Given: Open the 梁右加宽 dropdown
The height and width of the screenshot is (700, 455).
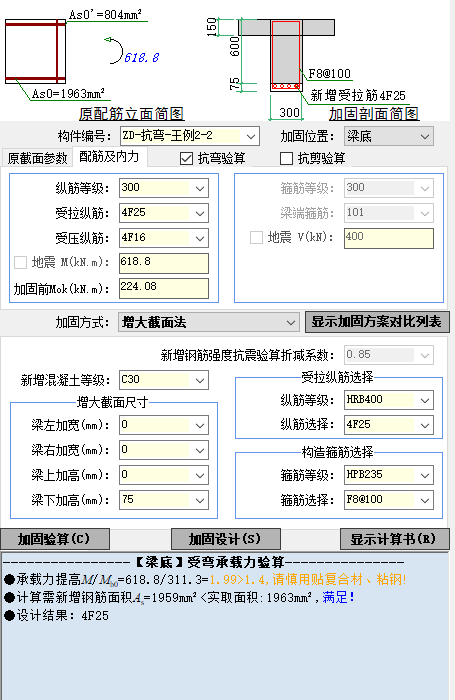Looking at the screenshot, I should (x=164, y=450).
